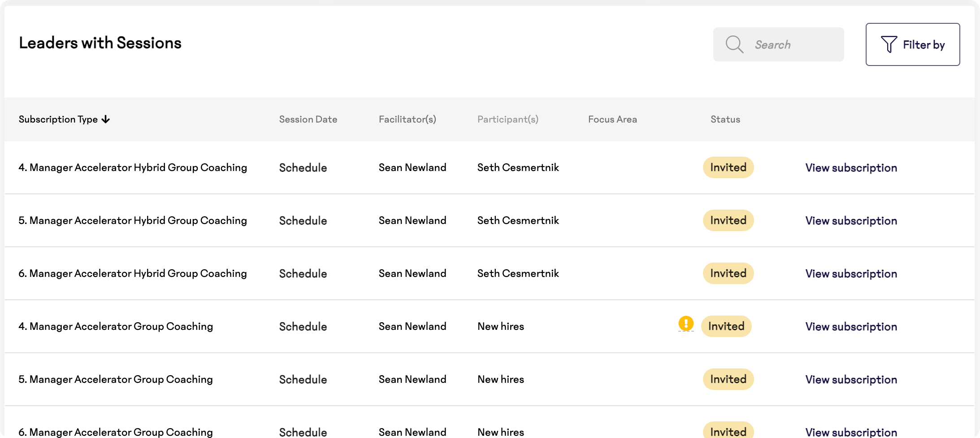Image resolution: width=980 pixels, height=438 pixels.
Task: Click Schedule for 5. Manager Accelerator Group Coaching
Action: [x=303, y=380]
